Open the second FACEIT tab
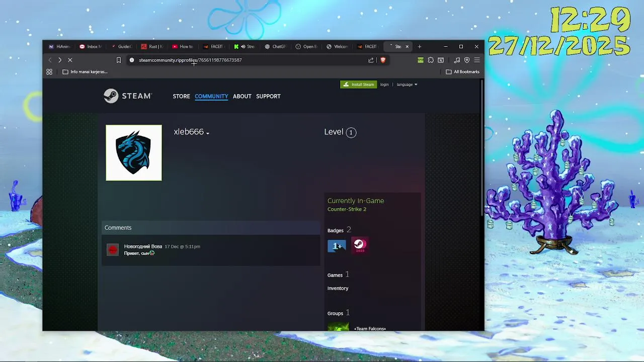The height and width of the screenshot is (362, 644). click(368, 47)
